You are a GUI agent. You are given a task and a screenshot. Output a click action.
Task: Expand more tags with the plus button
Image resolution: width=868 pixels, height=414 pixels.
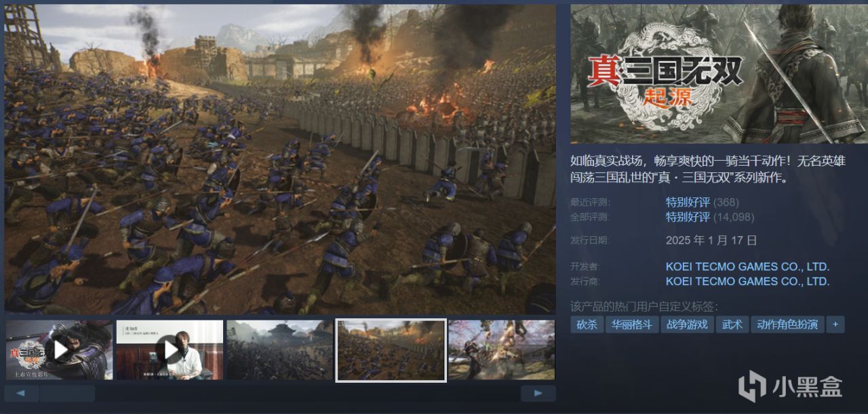tap(835, 324)
